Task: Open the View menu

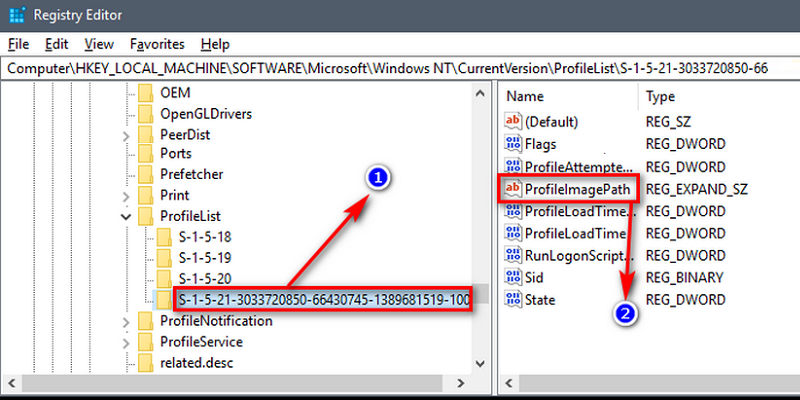Action: point(99,44)
